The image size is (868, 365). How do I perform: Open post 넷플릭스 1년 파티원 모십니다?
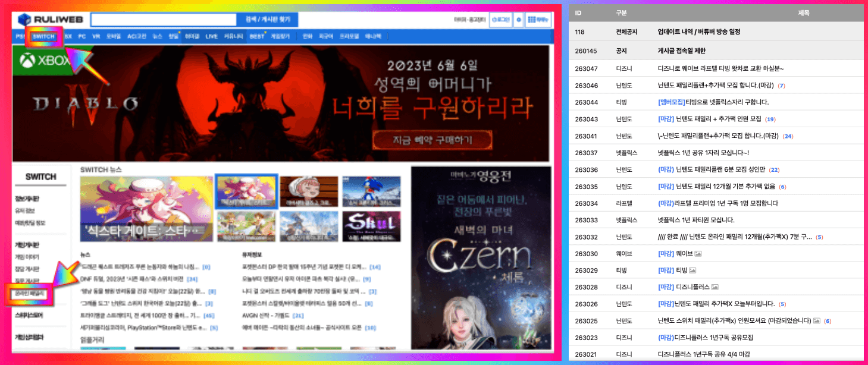(x=696, y=220)
